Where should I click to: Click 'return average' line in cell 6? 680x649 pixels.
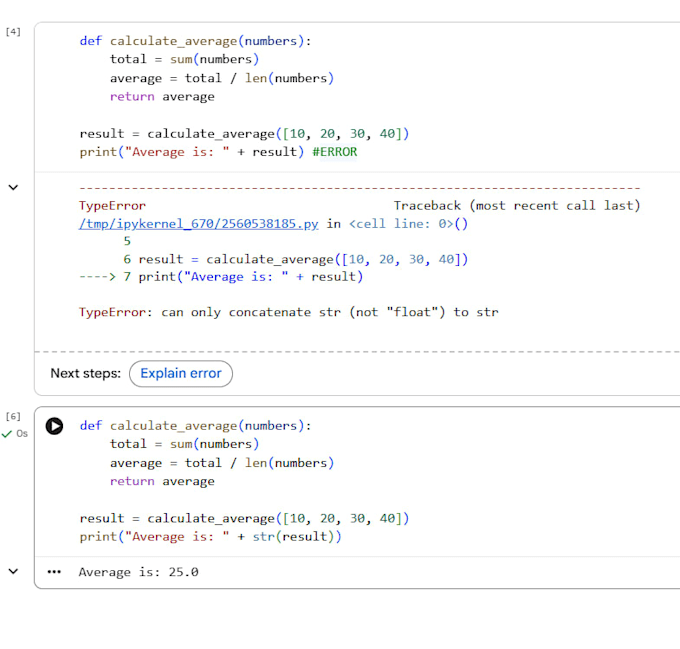click(162, 481)
